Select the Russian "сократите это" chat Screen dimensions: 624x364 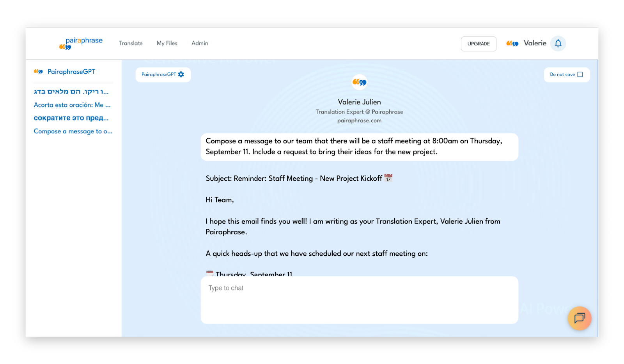(71, 118)
